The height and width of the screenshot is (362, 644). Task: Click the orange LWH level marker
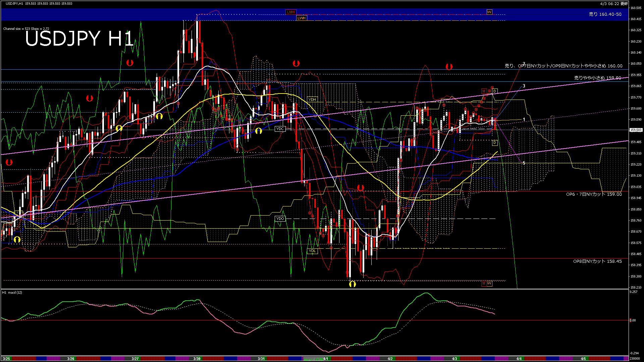click(301, 18)
